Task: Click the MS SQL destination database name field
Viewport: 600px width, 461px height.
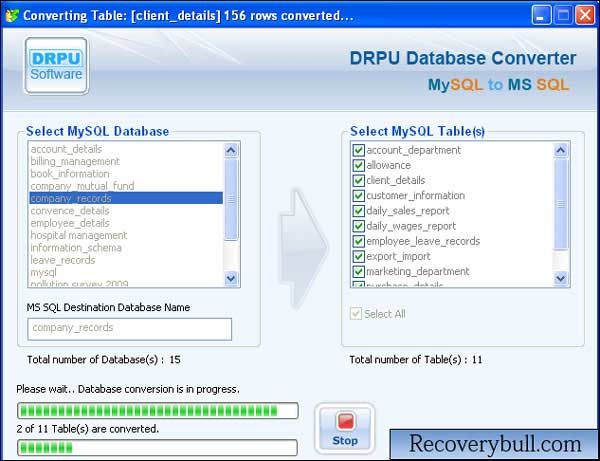Action: pos(129,329)
